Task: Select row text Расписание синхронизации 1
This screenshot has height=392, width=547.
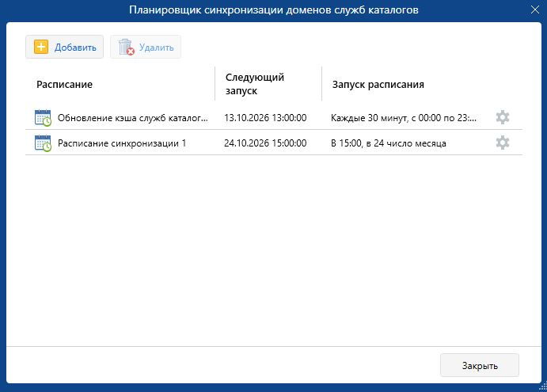Action: 122,143
